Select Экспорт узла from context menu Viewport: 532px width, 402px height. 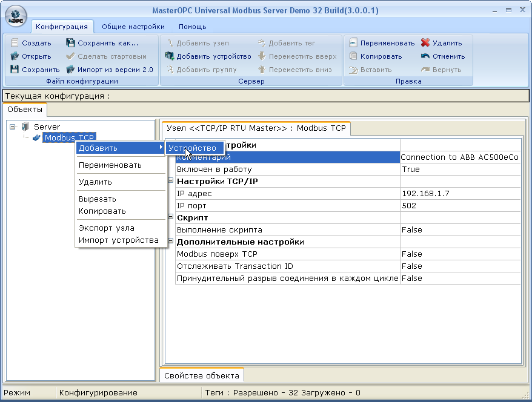coord(107,228)
